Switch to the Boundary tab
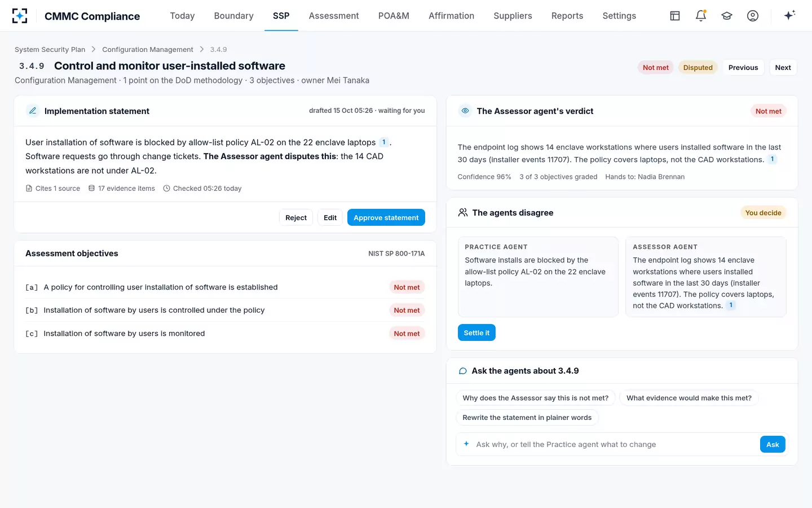The width and height of the screenshot is (812, 508). point(234,16)
